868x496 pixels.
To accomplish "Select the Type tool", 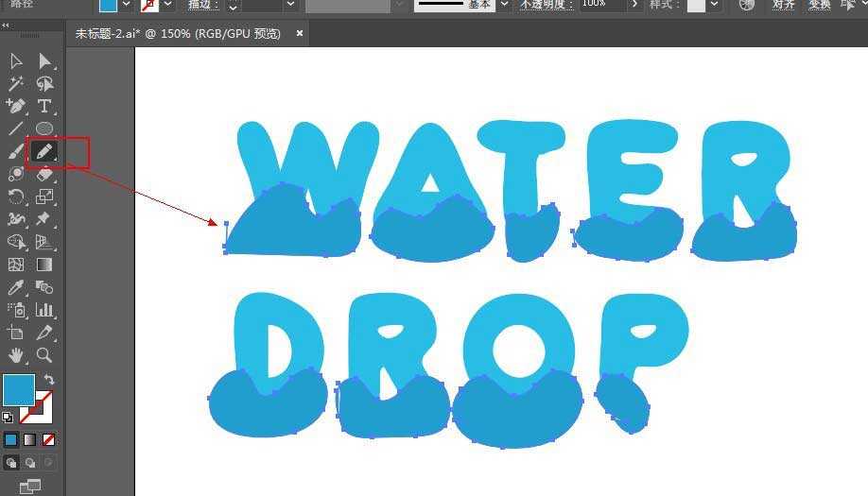I will coord(43,106).
